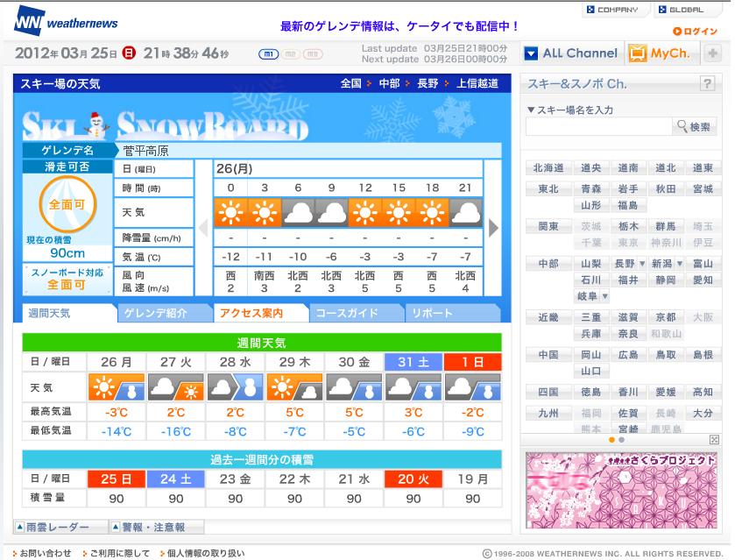Click the 上信越道 breadcrumb link
This screenshot has height=560, width=735.
click(x=477, y=83)
